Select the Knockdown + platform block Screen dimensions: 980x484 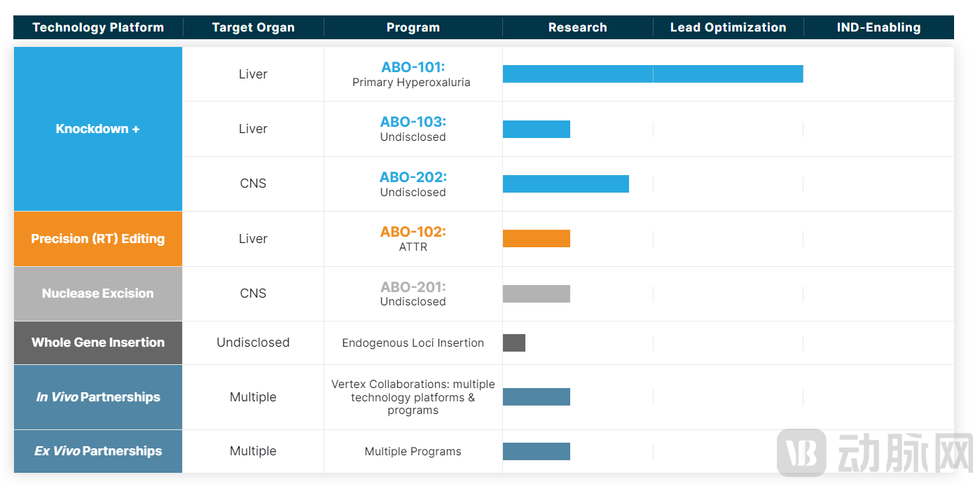(x=98, y=129)
